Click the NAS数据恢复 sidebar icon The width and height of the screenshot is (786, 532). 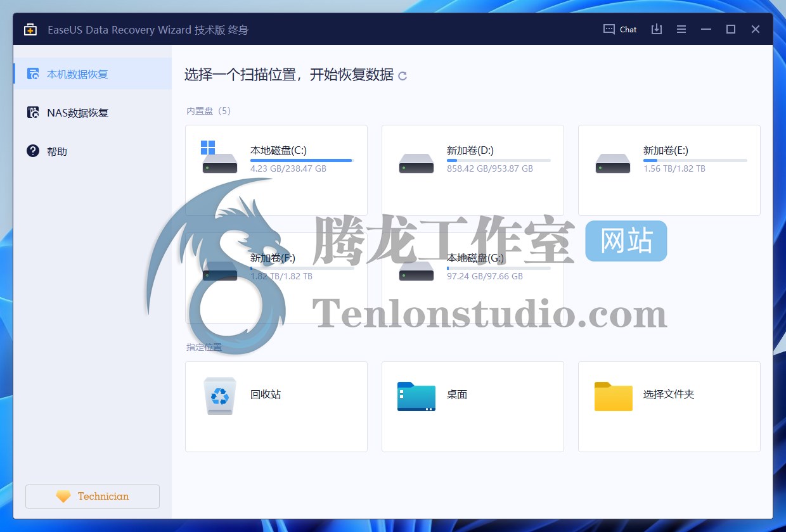click(33, 113)
